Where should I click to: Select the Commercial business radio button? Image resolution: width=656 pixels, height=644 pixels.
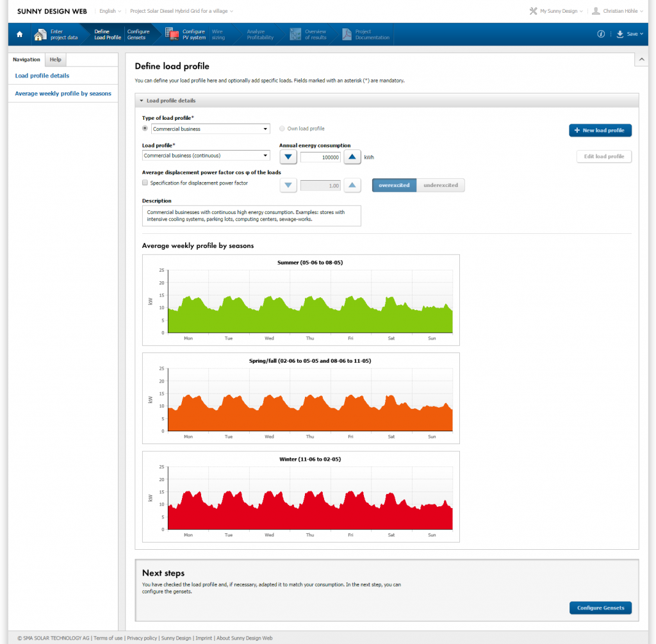(145, 129)
